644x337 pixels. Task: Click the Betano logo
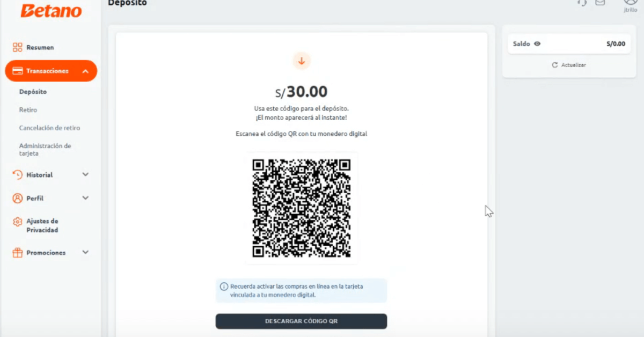tap(51, 10)
